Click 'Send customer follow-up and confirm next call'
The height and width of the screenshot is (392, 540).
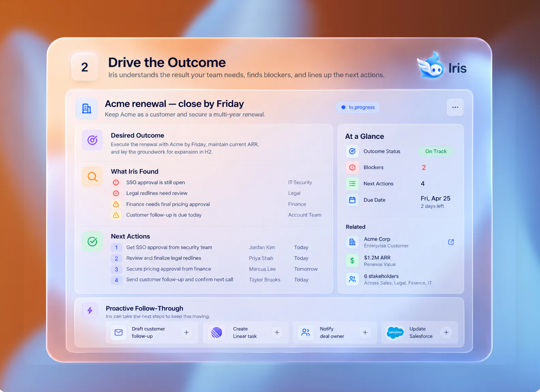click(x=180, y=280)
